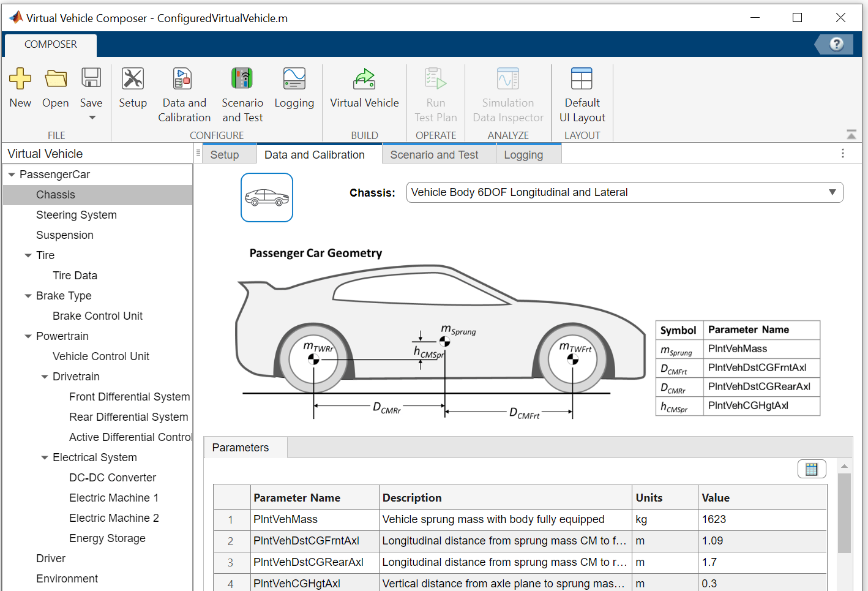Collapse the Tire tree node

[28, 255]
